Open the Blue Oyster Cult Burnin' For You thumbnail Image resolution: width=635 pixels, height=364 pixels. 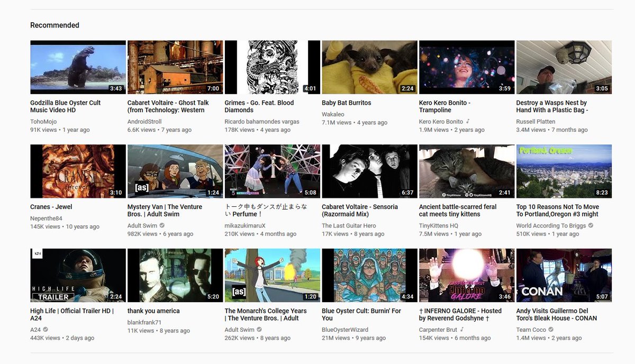(x=369, y=276)
